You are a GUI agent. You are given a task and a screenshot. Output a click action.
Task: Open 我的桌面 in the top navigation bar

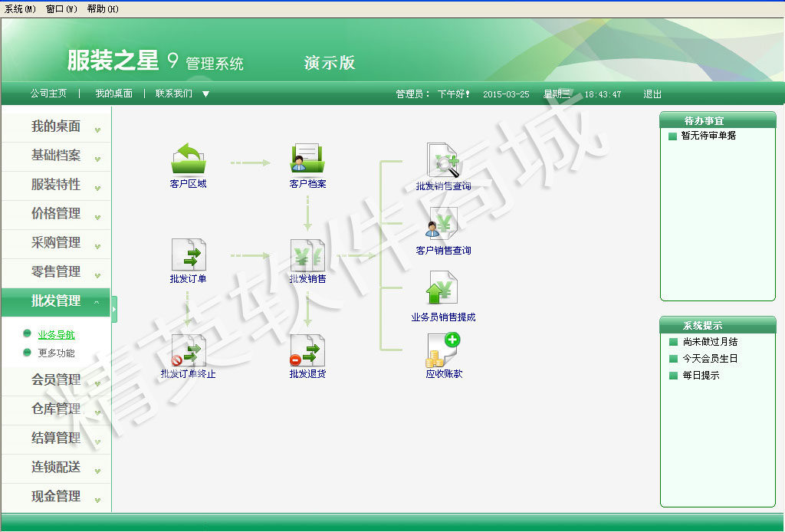click(114, 94)
